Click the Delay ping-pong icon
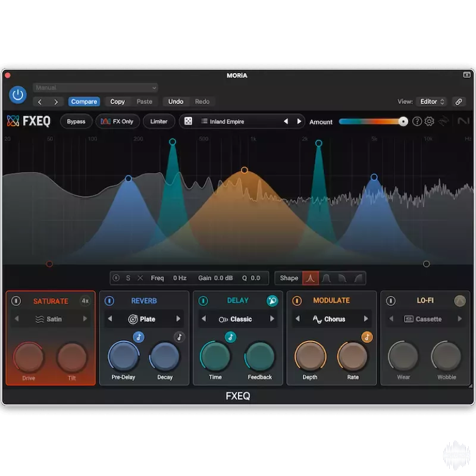 pos(273,301)
